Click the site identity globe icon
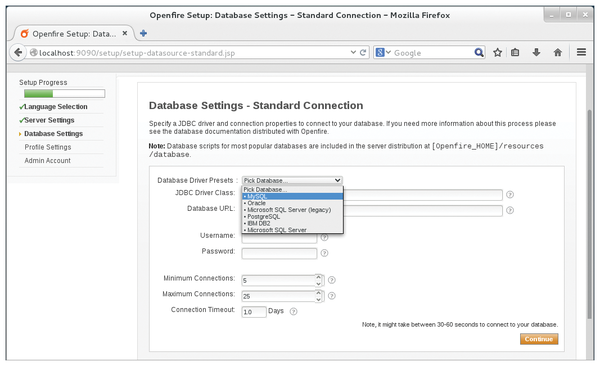 34,52
